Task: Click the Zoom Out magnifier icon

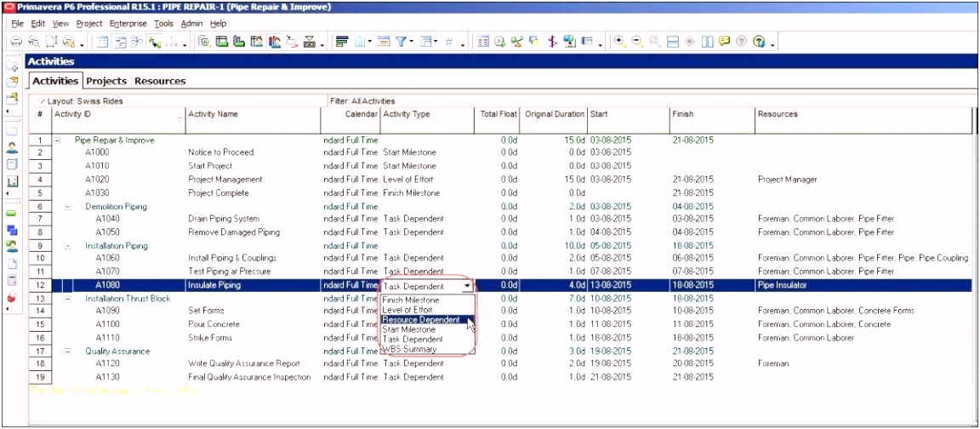Action: (x=637, y=41)
